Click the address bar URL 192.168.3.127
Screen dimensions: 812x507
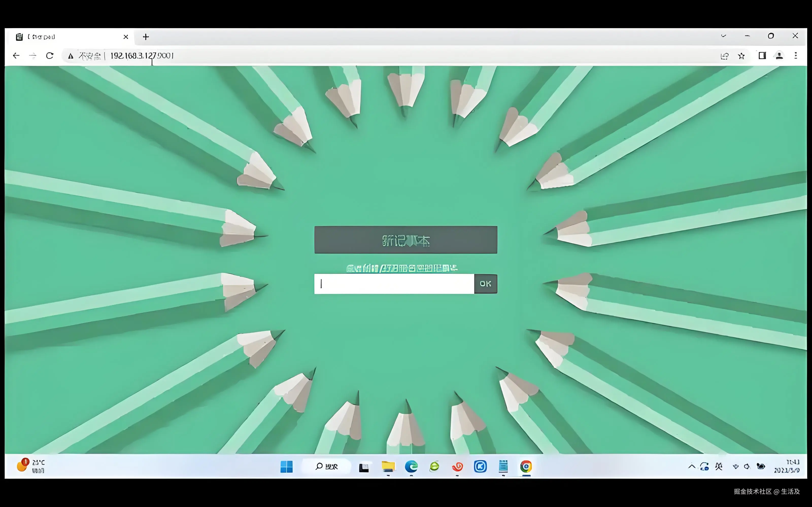coord(142,56)
